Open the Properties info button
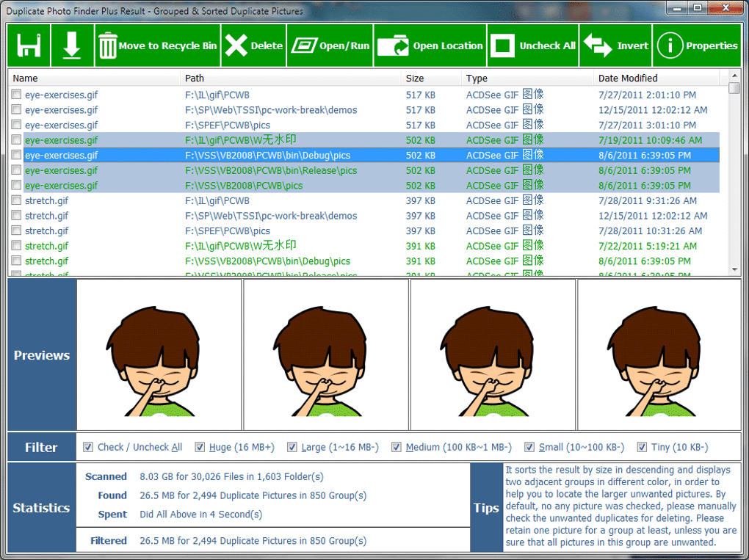Image resolution: width=749 pixels, height=560 pixels. 697,46
